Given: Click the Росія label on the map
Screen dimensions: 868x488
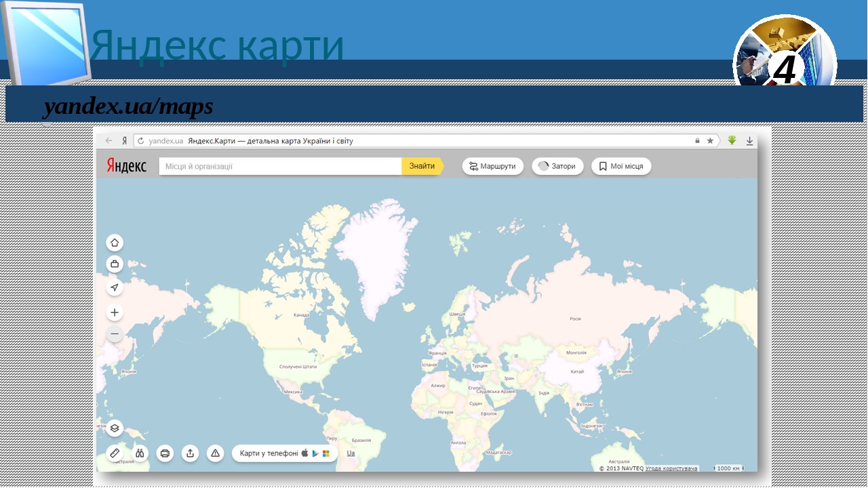Looking at the screenshot, I should [x=575, y=319].
